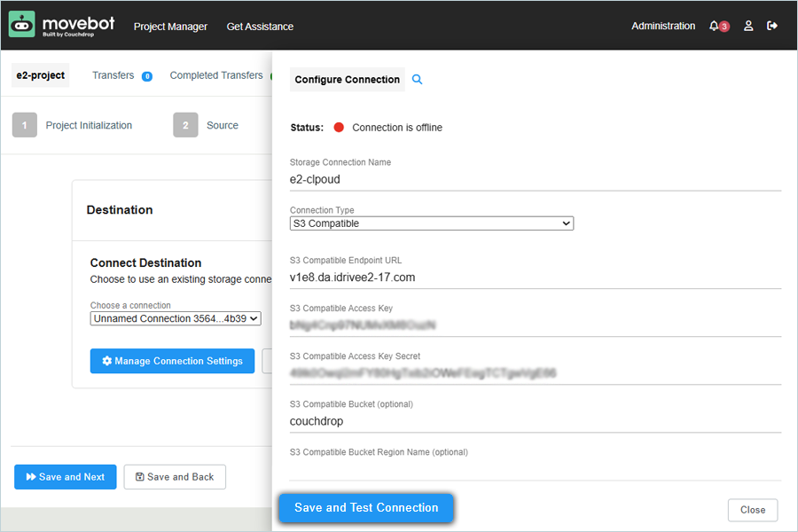Click the S3 Compatible Endpoint URL field

(535, 278)
